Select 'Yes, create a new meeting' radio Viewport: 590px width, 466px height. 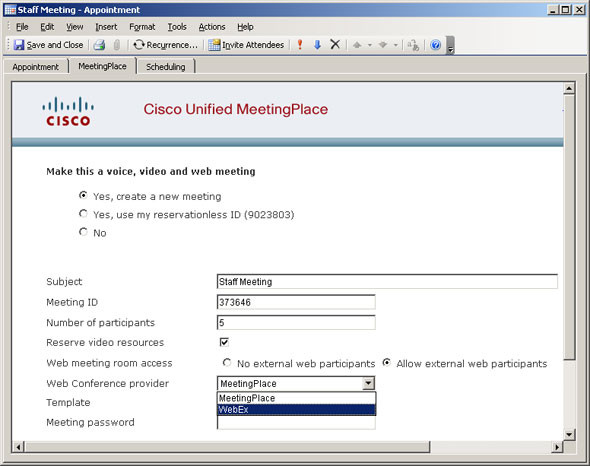tap(83, 195)
